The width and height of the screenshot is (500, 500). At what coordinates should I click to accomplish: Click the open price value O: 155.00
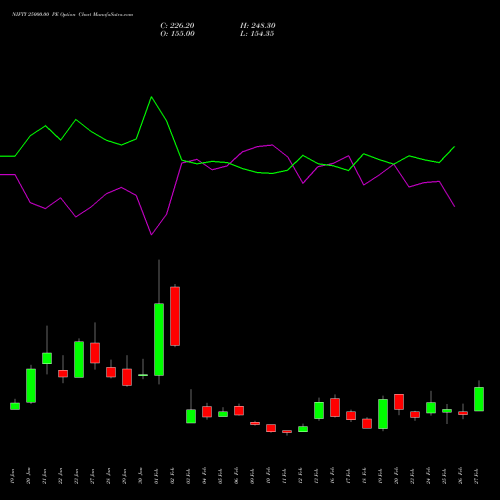[x=177, y=34]
